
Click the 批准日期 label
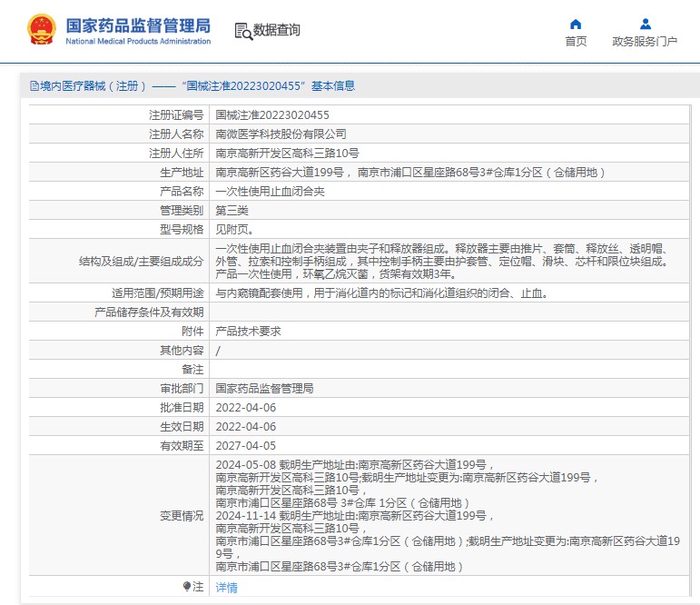pos(182,408)
